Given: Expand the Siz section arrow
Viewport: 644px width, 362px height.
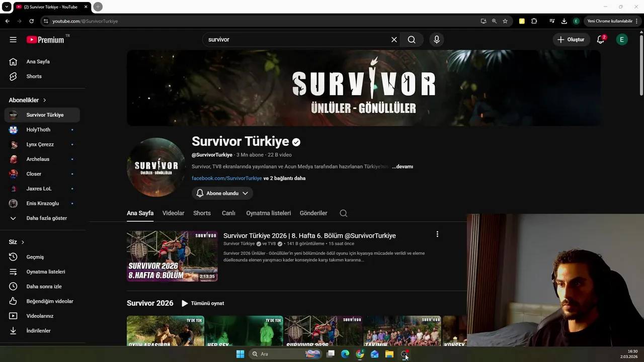Looking at the screenshot, I should [x=23, y=242].
